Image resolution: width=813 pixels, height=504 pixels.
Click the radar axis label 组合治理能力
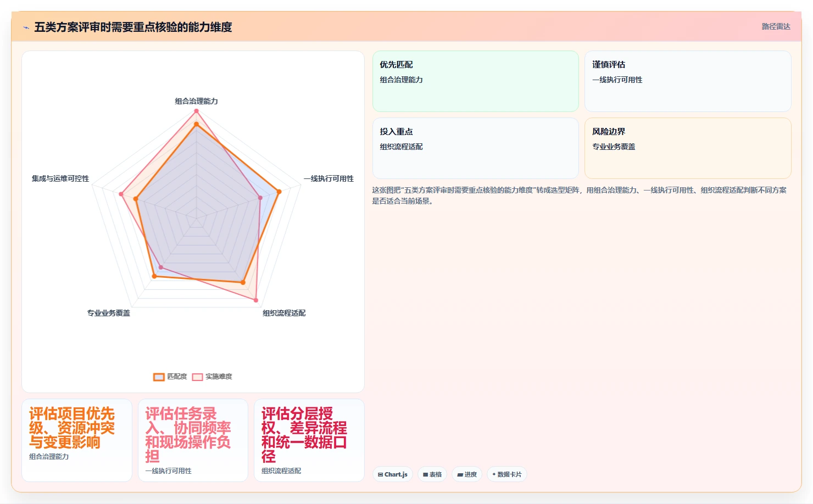[x=196, y=101]
